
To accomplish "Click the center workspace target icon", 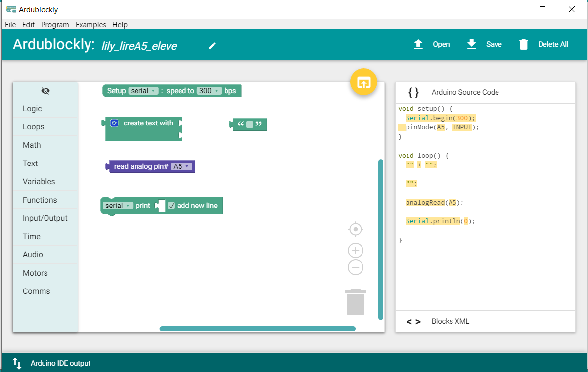I will 356,229.
